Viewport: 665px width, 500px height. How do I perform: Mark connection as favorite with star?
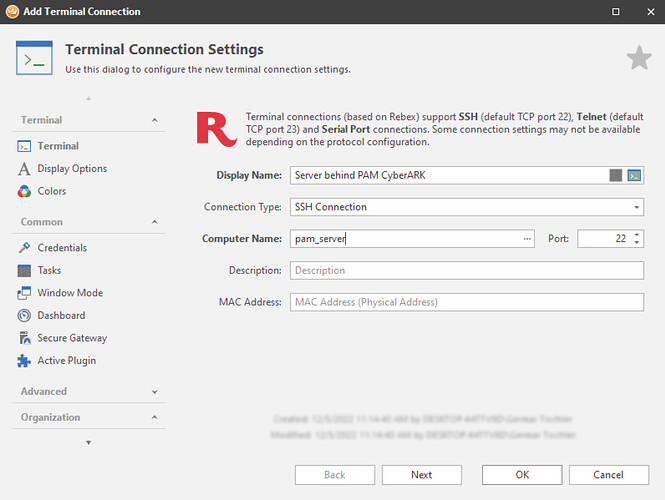click(639, 59)
